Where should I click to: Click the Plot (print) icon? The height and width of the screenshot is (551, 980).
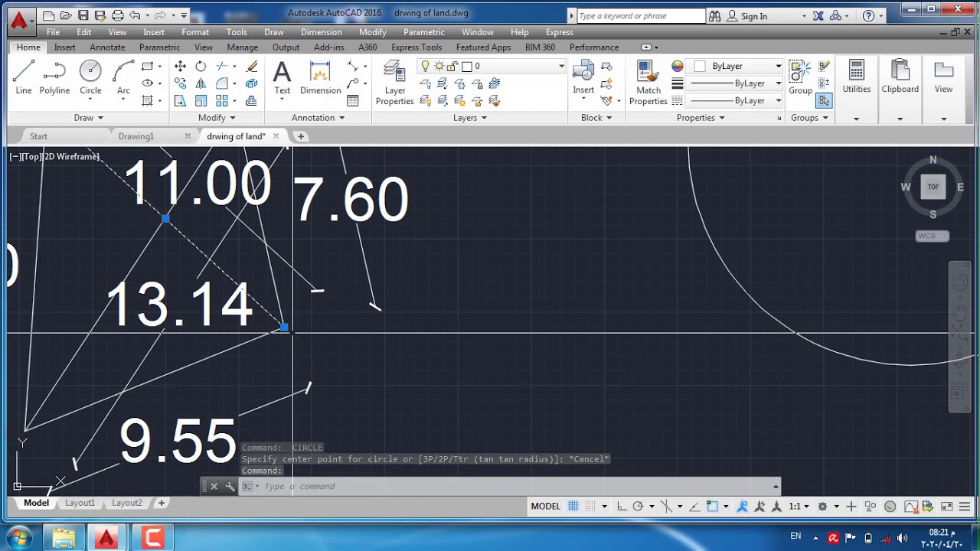[x=117, y=15]
